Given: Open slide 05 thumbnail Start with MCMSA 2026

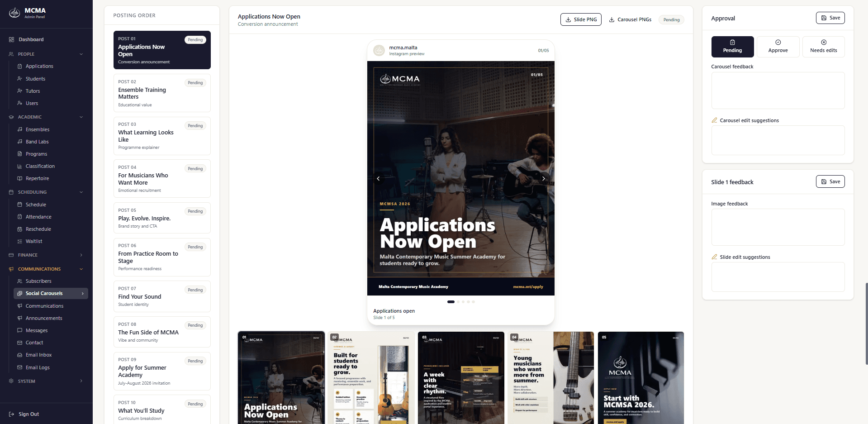Looking at the screenshot, I should pos(641,378).
